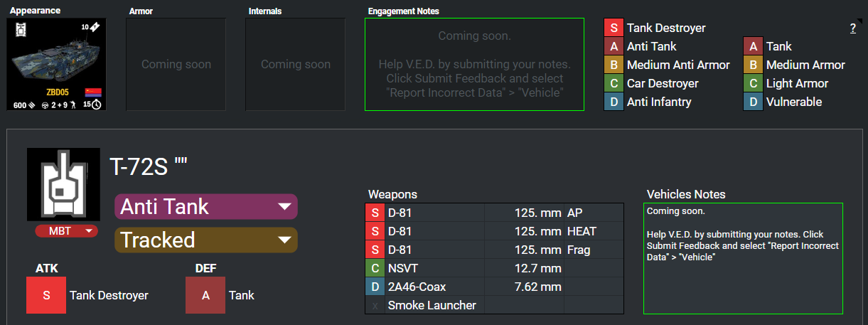The height and width of the screenshot is (325, 868).
Task: Click the S Tank Destroyer legend badge
Action: point(614,28)
